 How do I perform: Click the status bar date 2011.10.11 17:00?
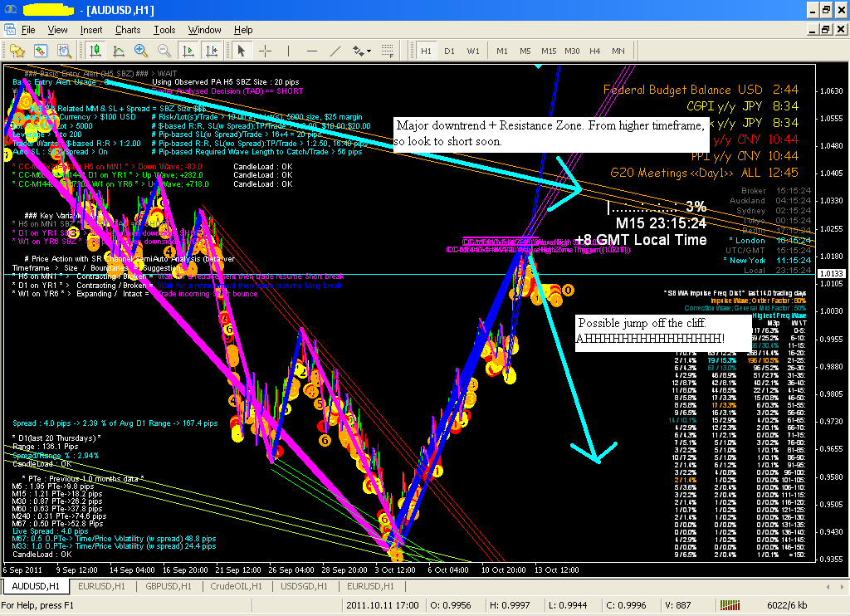383,605
